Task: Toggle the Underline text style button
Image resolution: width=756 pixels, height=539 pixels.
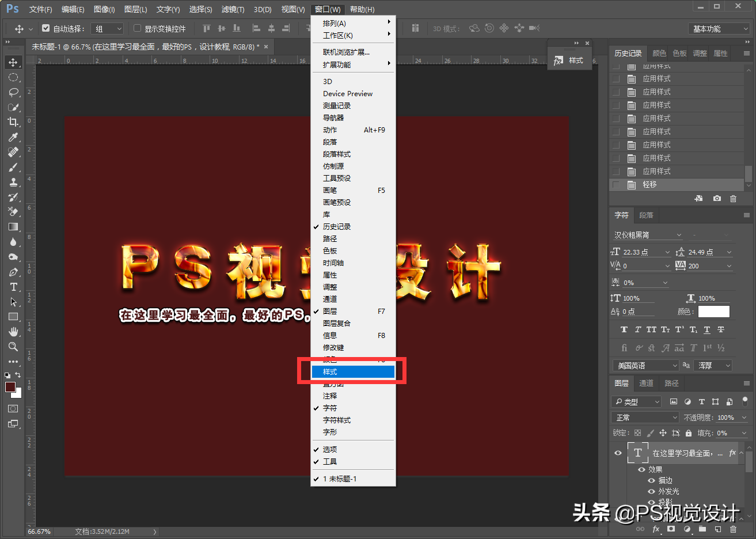Action: (x=707, y=329)
